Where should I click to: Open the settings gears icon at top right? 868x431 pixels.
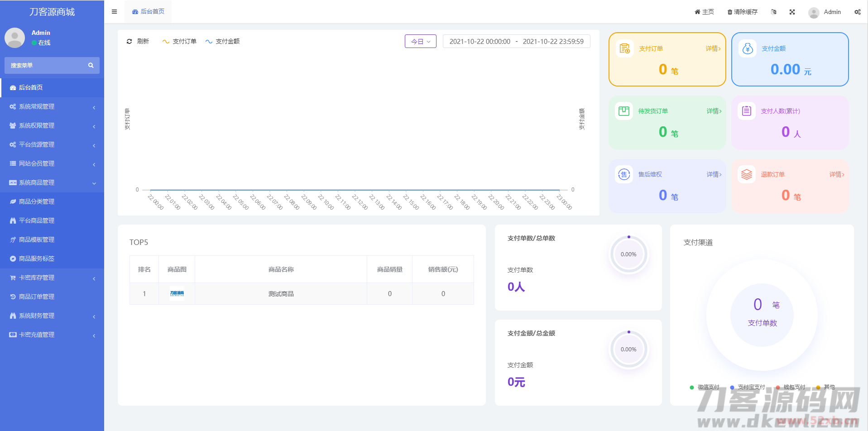(x=857, y=12)
